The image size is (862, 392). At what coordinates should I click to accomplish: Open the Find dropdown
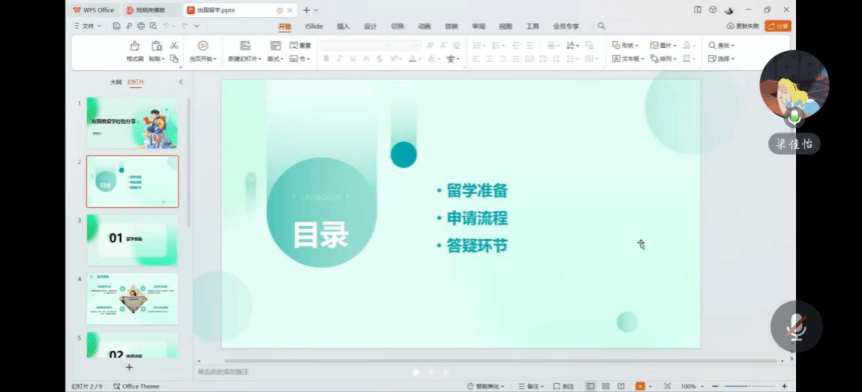(x=721, y=45)
